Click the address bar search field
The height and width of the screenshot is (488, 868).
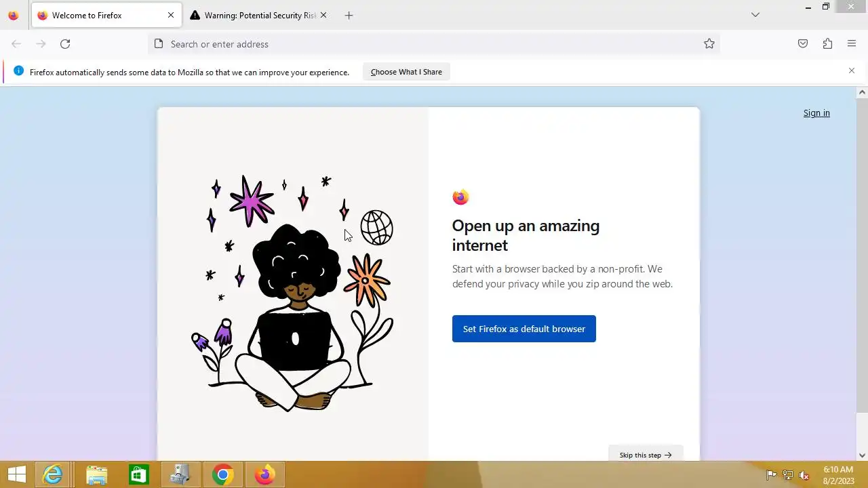click(434, 44)
